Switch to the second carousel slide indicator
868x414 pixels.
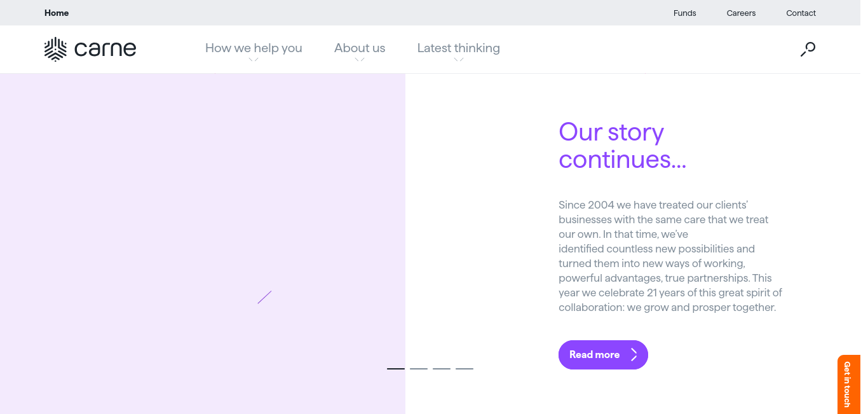pyautogui.click(x=419, y=369)
